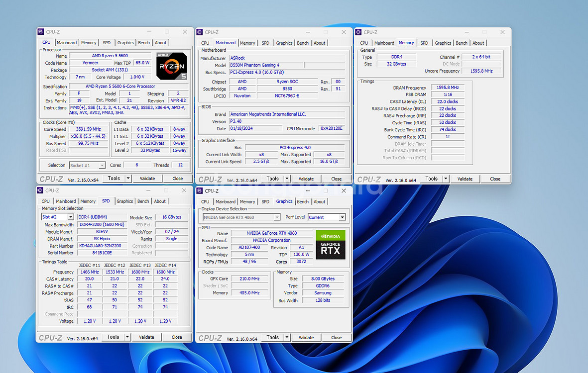The height and width of the screenshot is (373, 588).
Task: Open the SPD tab in Memory window
Action: [424, 43]
